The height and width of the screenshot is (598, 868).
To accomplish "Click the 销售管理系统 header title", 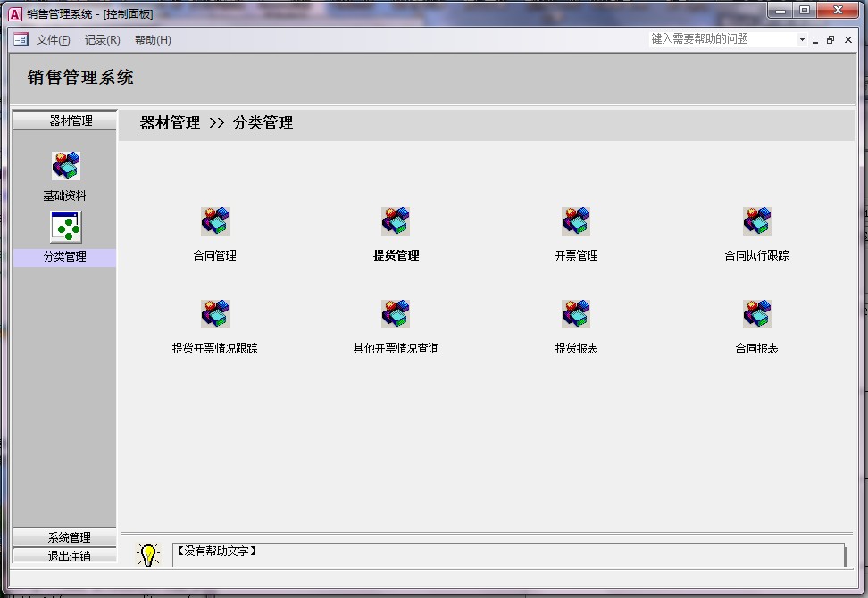I will coord(80,78).
